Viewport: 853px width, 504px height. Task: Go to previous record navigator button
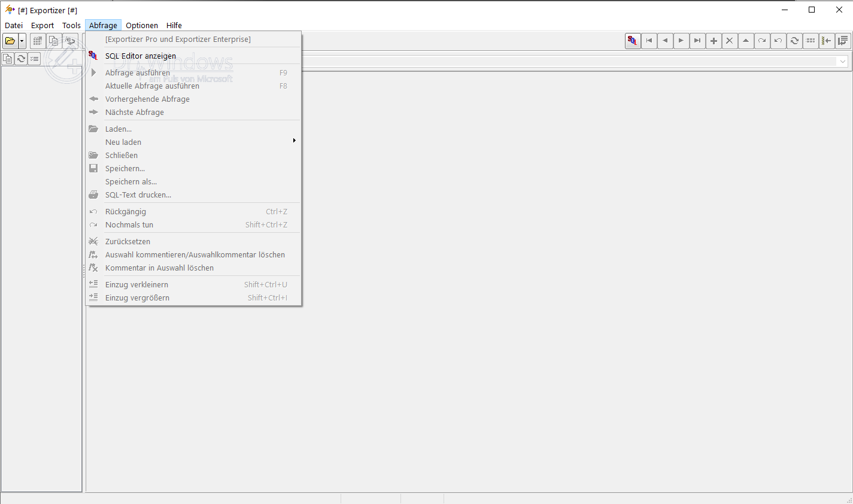tap(665, 41)
